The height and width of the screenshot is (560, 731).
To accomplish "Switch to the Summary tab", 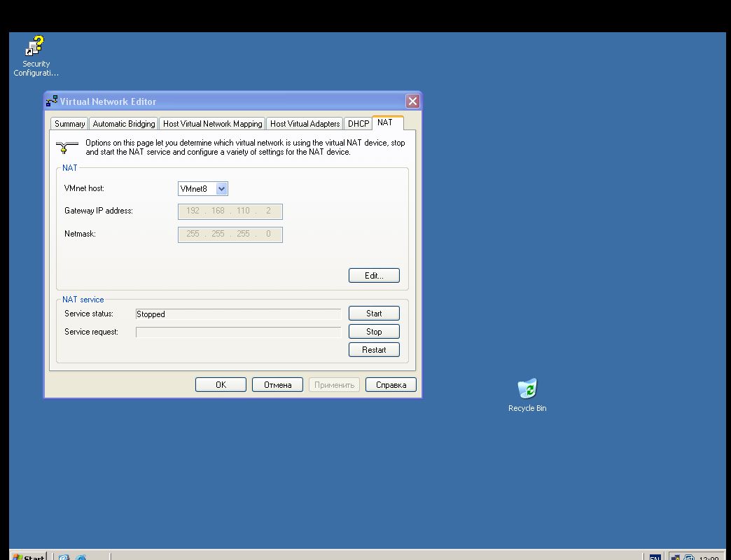I will click(x=69, y=123).
